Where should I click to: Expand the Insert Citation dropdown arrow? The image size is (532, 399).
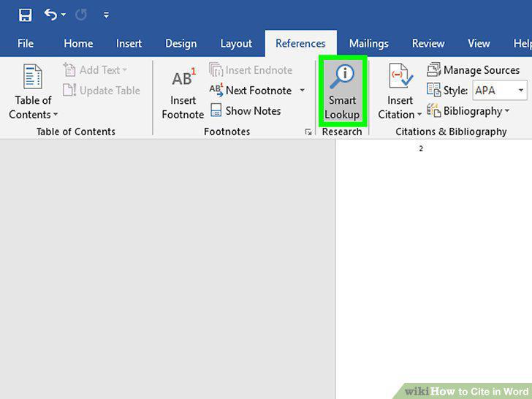[419, 115]
